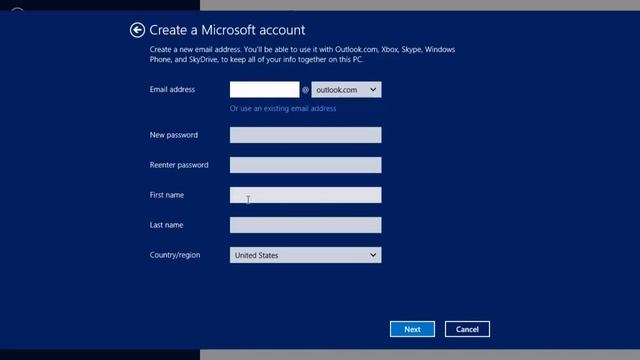This screenshot has height=360, width=640.
Task: Click the Cancel button
Action: point(467,329)
